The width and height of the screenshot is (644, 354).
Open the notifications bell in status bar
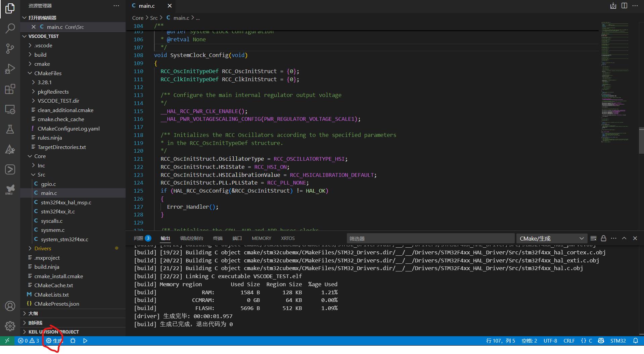(x=636, y=341)
